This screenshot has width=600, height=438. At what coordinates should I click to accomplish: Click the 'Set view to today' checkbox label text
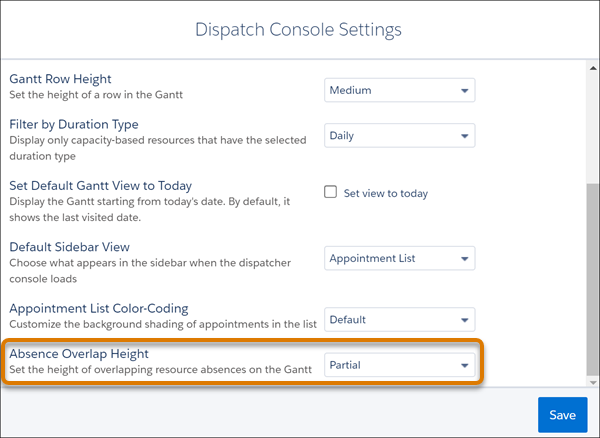tap(386, 194)
